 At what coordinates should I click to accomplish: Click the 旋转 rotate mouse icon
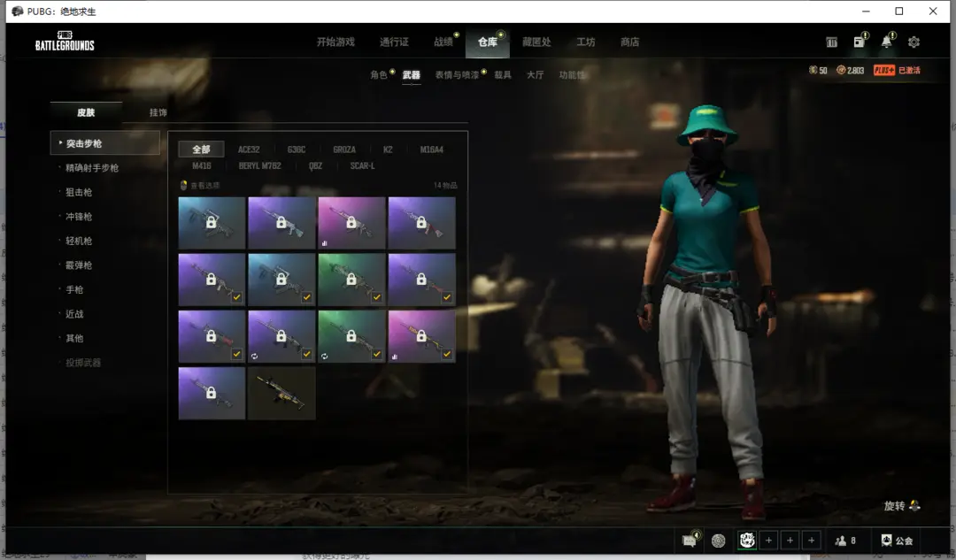pyautogui.click(x=914, y=505)
